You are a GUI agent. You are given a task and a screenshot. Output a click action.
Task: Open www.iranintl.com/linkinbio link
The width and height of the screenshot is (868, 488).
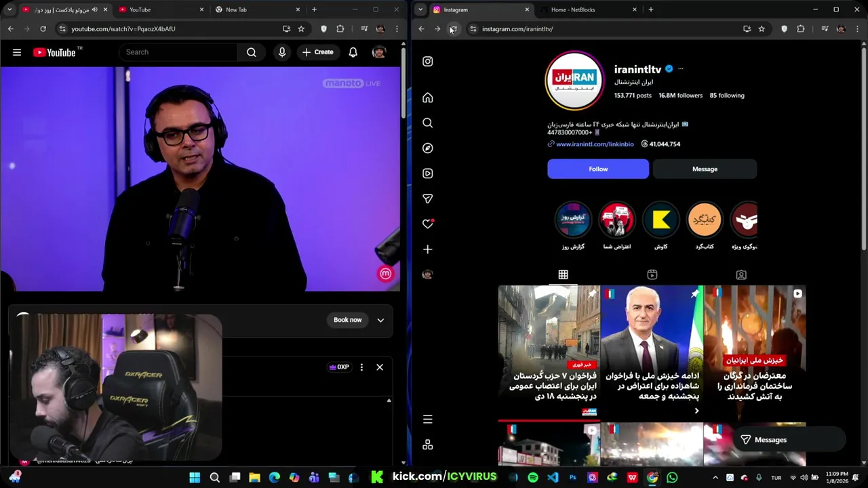pos(595,144)
